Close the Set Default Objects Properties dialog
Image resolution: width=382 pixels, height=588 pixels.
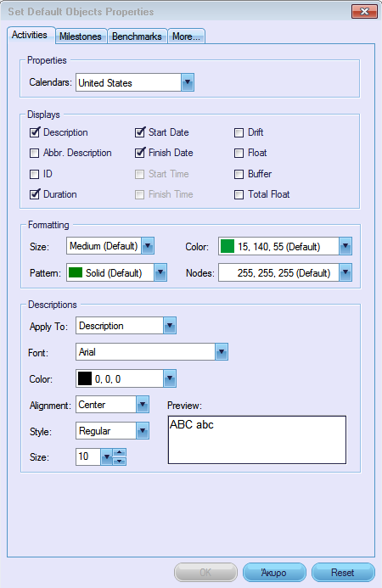364,11
